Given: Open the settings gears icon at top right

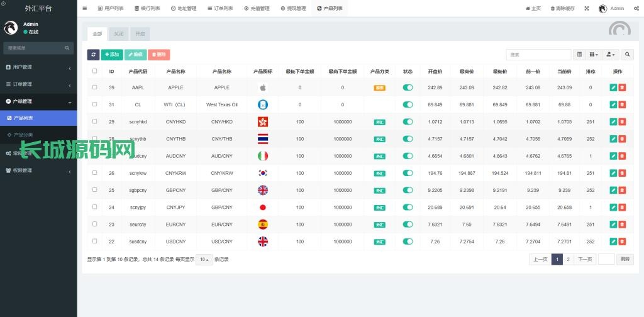Looking at the screenshot, I should click(x=636, y=9).
